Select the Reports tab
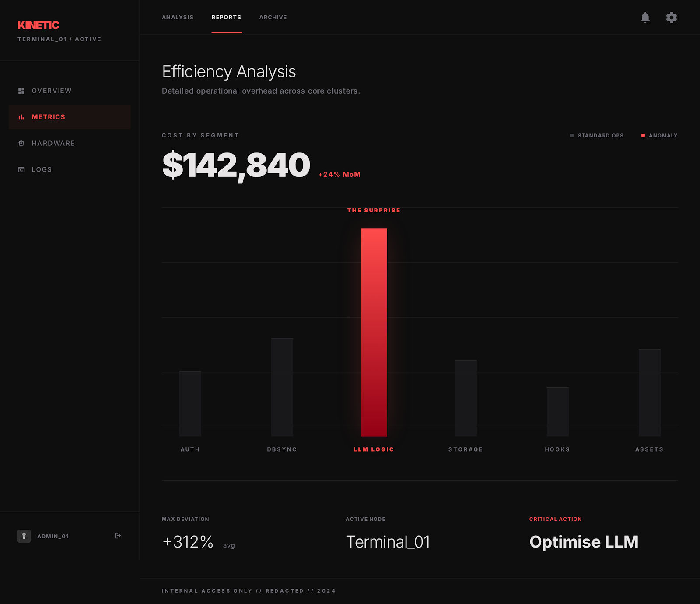The image size is (700, 604). point(226,17)
